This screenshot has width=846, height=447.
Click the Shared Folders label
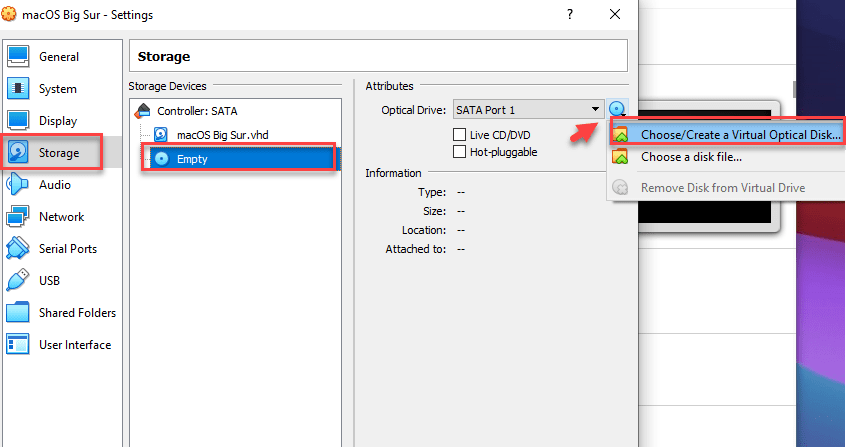[77, 313]
